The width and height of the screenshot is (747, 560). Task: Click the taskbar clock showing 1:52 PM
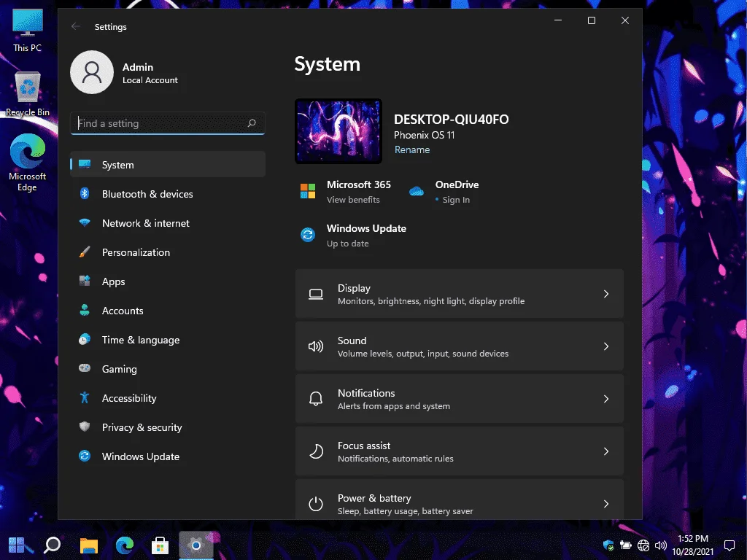click(693, 545)
